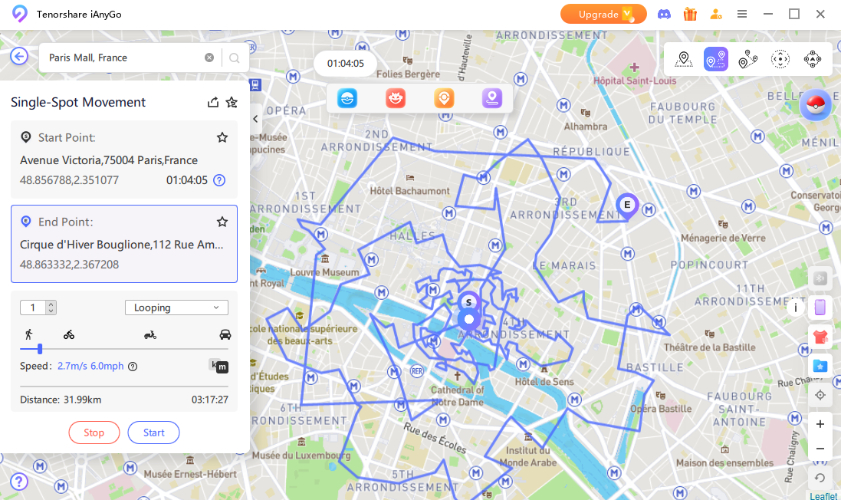Click the back arrow beside the search box
The width and height of the screenshot is (841, 500).
pyautogui.click(x=19, y=56)
